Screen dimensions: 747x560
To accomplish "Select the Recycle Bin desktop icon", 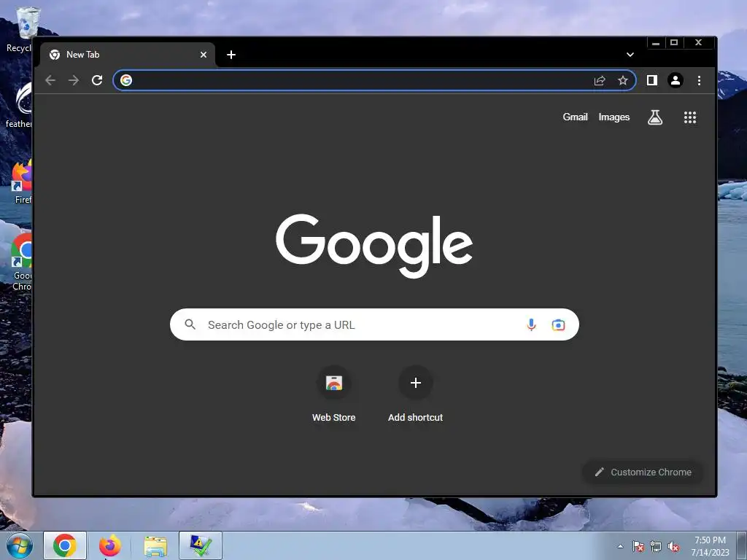I will pos(20,29).
